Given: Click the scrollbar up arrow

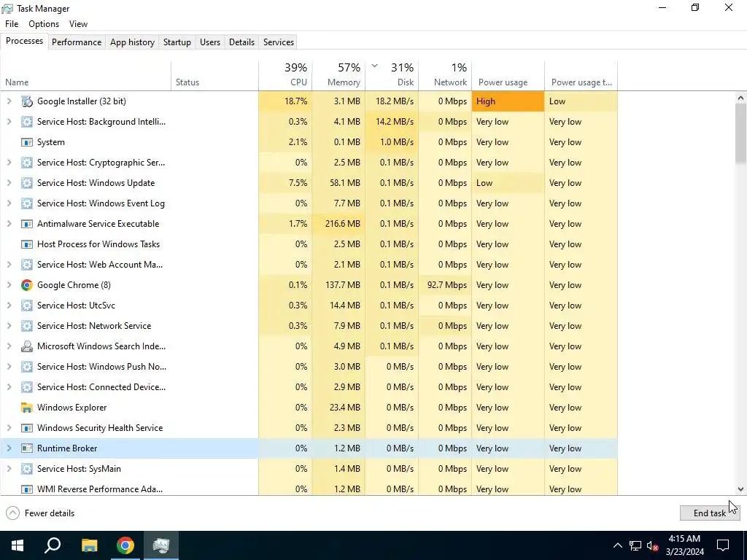Looking at the screenshot, I should (740, 98).
